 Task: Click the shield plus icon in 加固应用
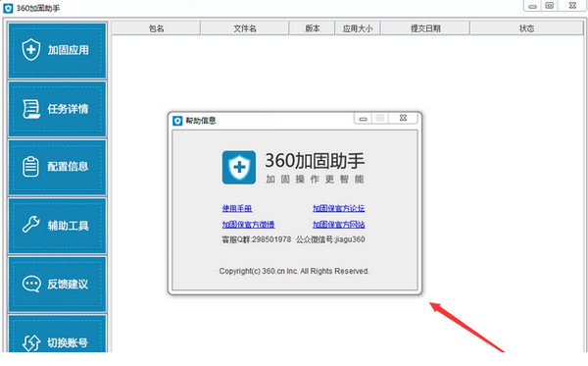click(31, 49)
